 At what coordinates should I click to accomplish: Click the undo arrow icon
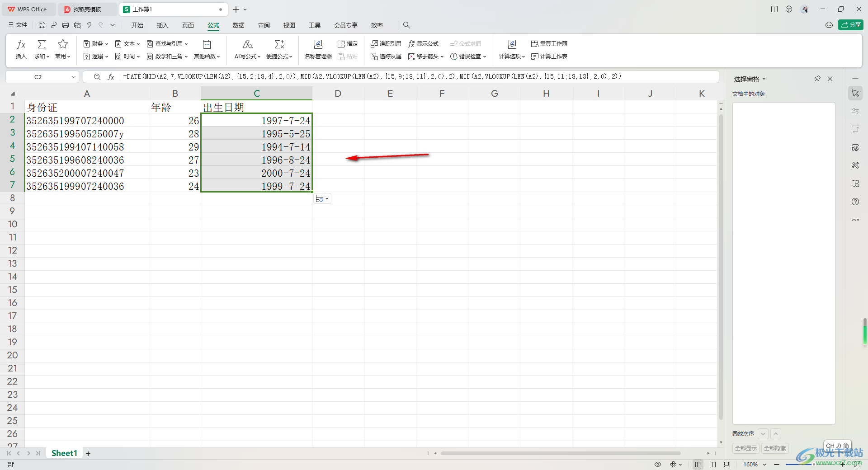(x=89, y=25)
